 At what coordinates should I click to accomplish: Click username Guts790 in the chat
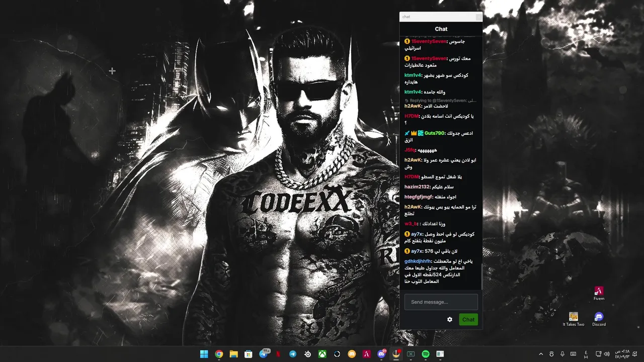[x=435, y=133]
